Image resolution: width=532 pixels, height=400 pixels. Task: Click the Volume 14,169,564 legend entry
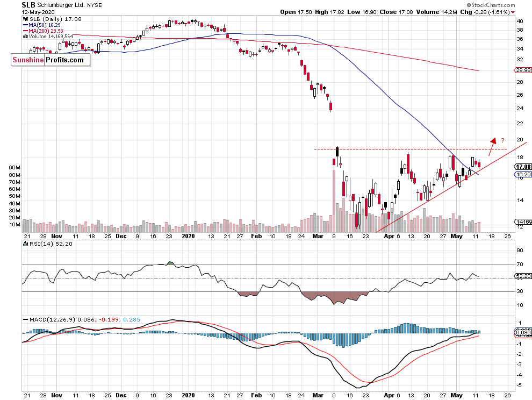[x=51, y=37]
